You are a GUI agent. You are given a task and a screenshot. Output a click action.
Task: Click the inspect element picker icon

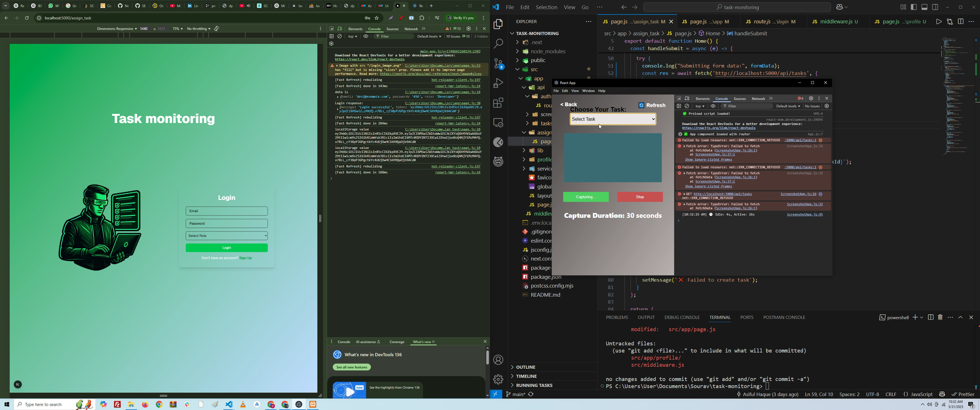(332, 29)
